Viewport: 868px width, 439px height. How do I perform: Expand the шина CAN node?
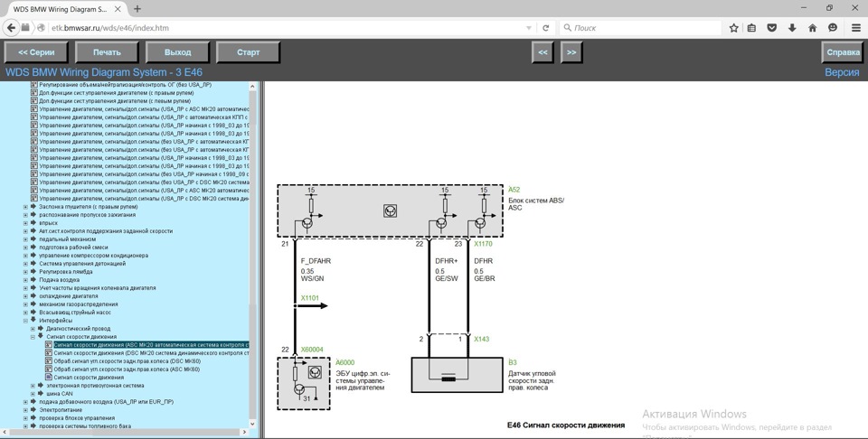33,394
